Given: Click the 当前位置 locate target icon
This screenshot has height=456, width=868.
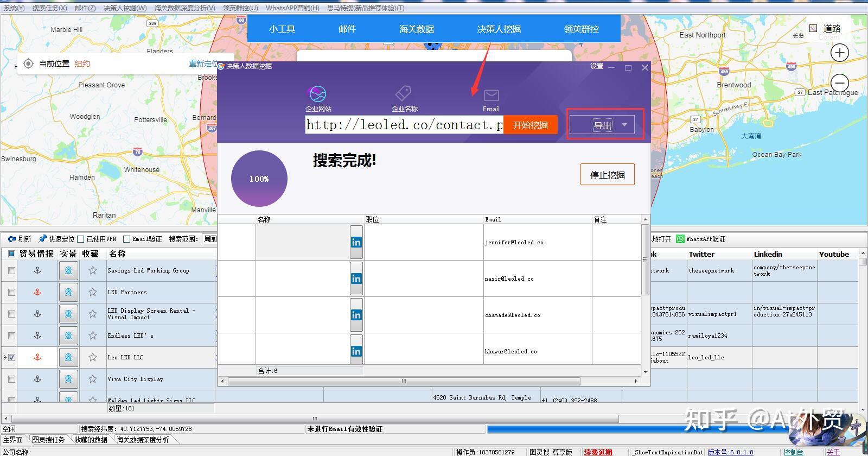Looking at the screenshot, I should coord(28,64).
